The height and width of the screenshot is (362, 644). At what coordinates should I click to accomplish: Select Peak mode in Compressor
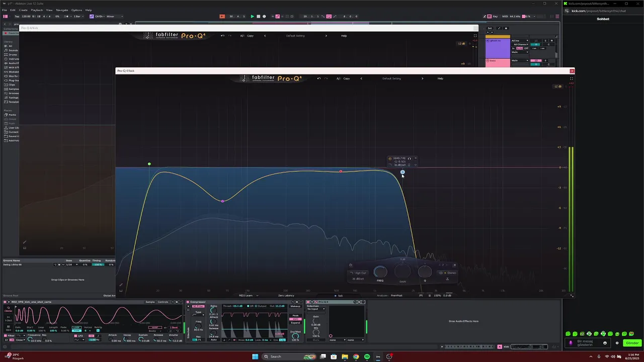[x=295, y=316]
